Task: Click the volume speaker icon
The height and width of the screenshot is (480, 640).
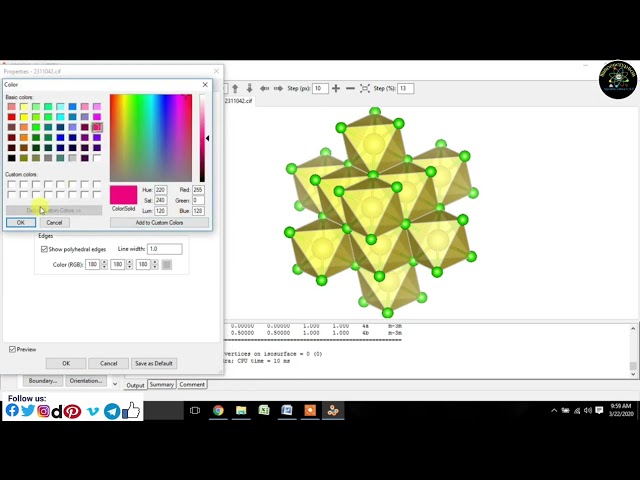Action: coord(588,411)
